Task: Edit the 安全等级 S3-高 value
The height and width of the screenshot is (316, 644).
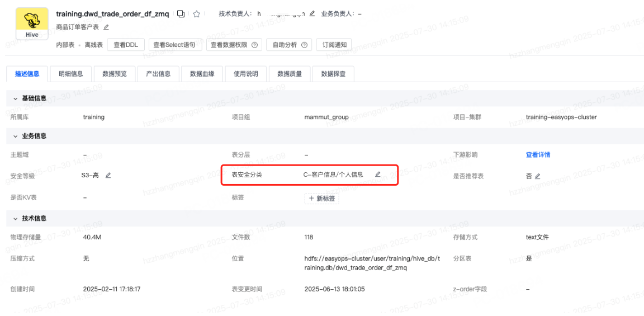Action: click(108, 175)
